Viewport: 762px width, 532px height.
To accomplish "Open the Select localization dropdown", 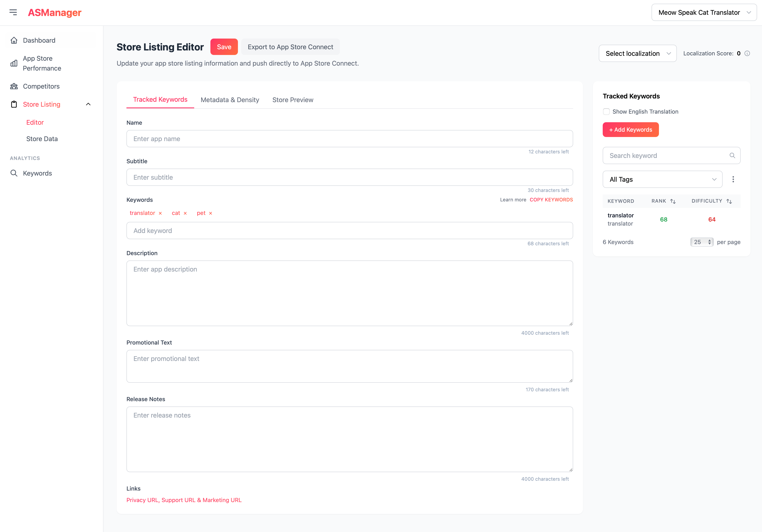I will 637,53.
